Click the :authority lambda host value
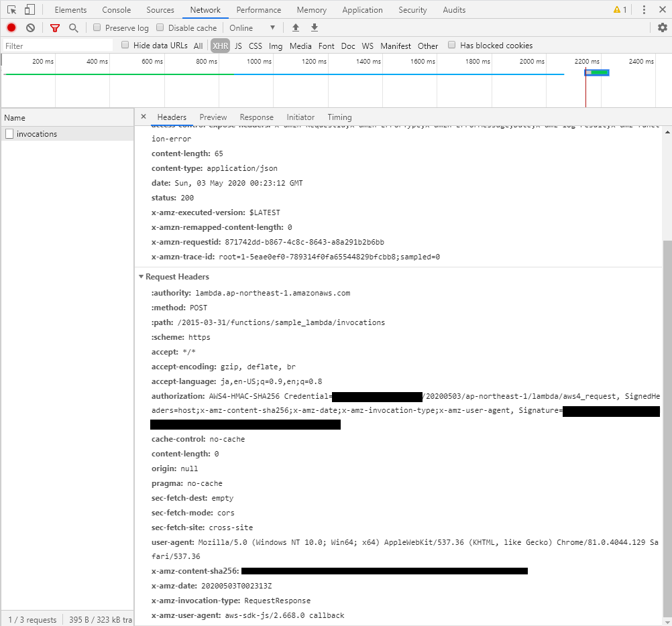The width and height of the screenshot is (672, 626). click(272, 293)
